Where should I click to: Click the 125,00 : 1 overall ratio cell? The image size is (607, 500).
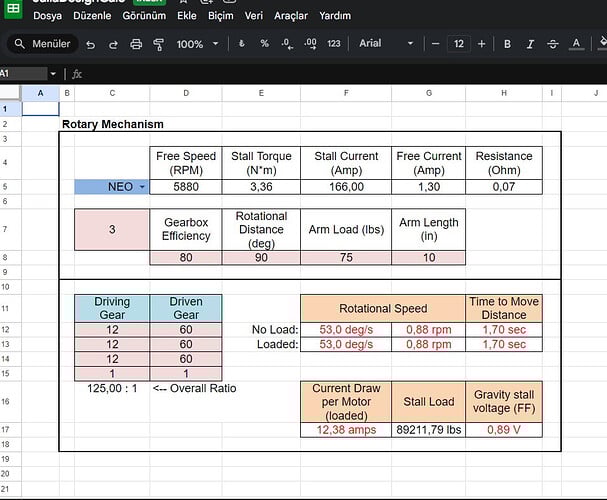coord(112,388)
